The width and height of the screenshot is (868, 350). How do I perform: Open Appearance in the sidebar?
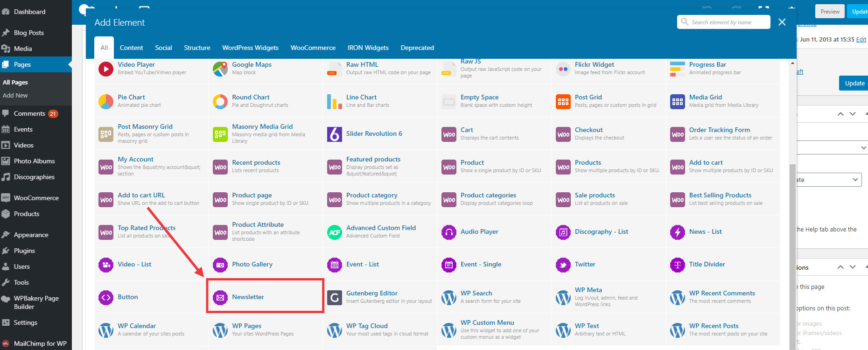coord(31,235)
